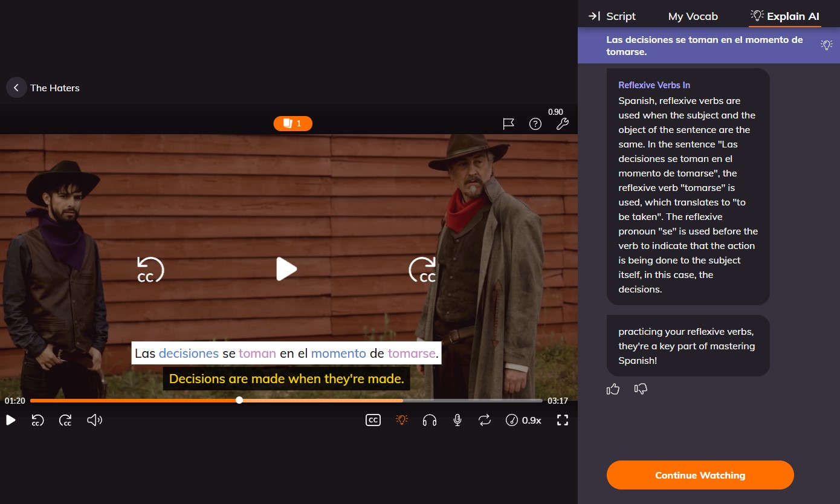
Task: Click the 03:17 total duration label
Action: click(x=558, y=401)
